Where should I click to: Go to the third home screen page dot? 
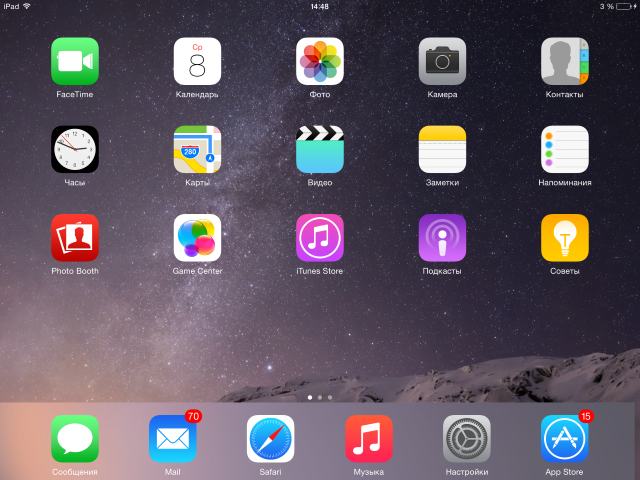point(330,397)
